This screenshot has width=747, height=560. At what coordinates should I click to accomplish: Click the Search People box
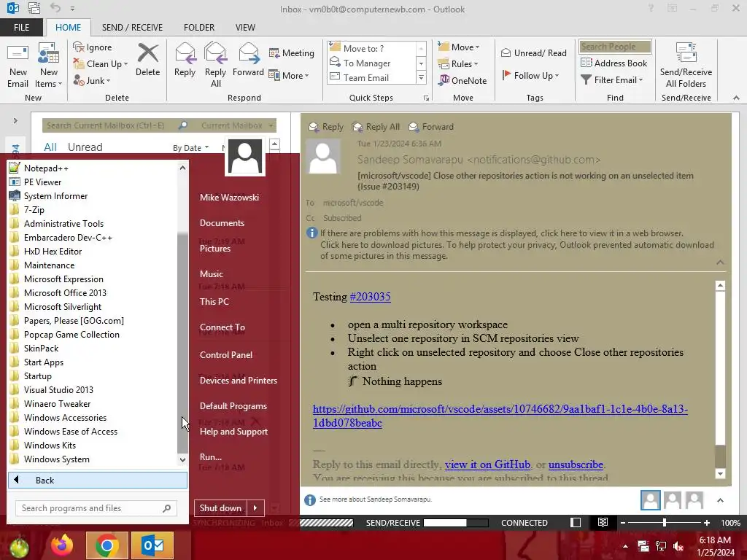pos(615,47)
